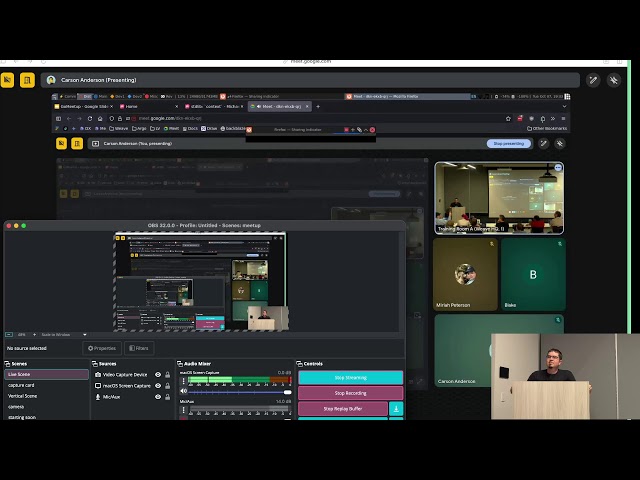Open macOS Screen Capture mixer options dots

point(183,381)
